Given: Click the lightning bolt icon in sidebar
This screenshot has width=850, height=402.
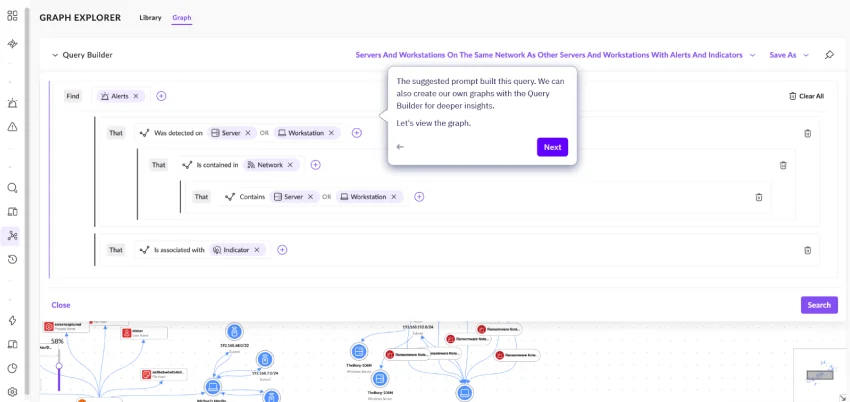Looking at the screenshot, I should [x=12, y=320].
